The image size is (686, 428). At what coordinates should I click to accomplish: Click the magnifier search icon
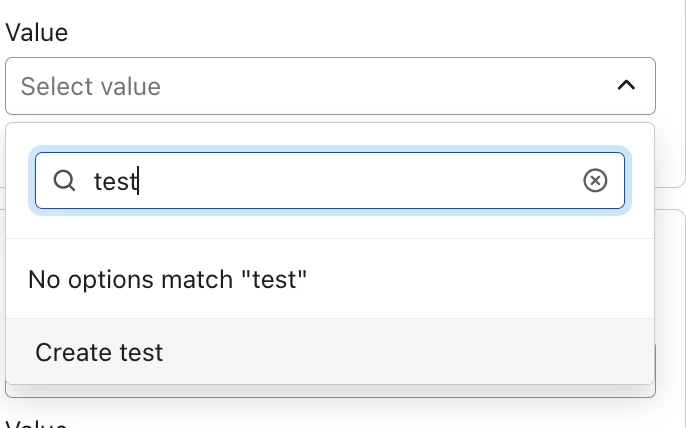click(x=64, y=181)
